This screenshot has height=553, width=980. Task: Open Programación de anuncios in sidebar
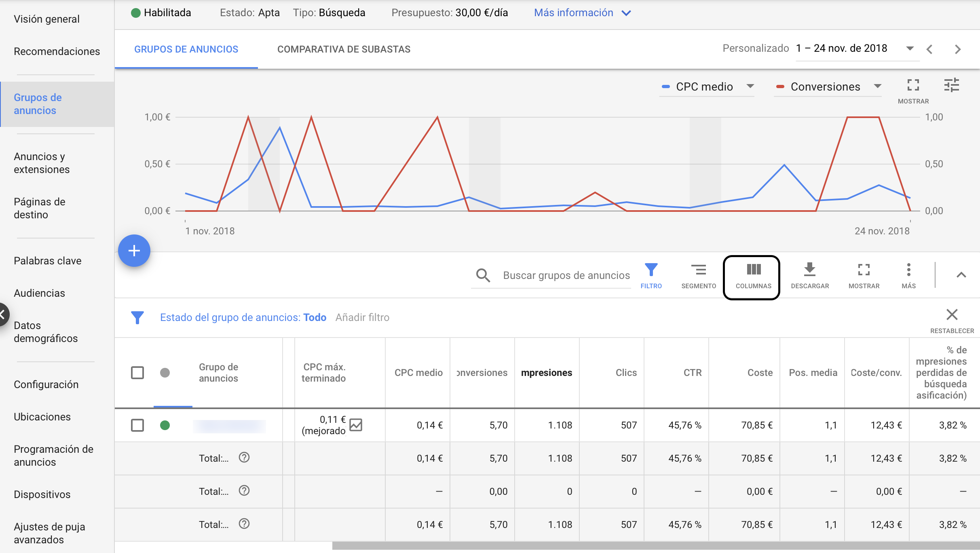[x=53, y=456]
